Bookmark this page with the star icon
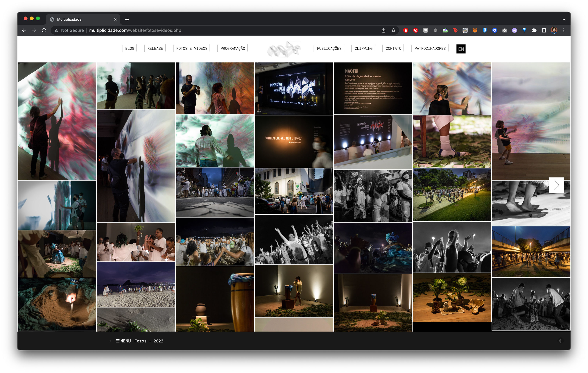 [x=393, y=30]
